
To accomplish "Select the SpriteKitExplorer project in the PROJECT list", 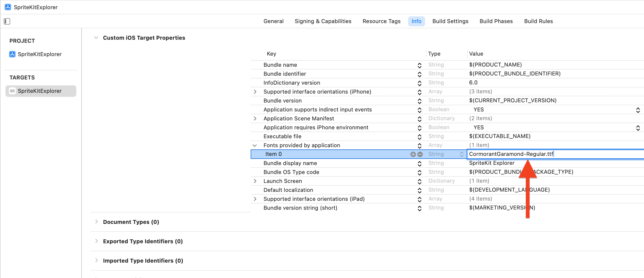I will 39,54.
